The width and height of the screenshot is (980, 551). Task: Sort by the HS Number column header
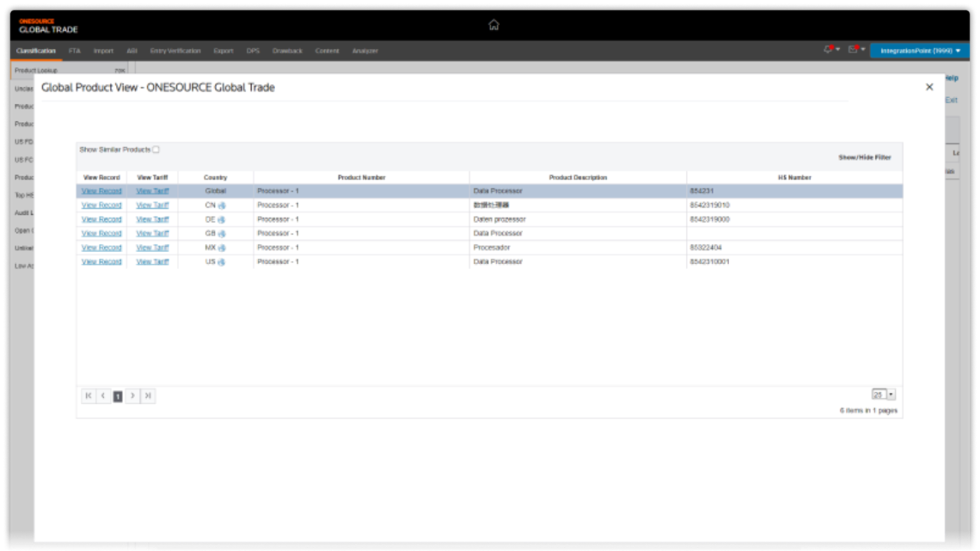click(x=794, y=178)
